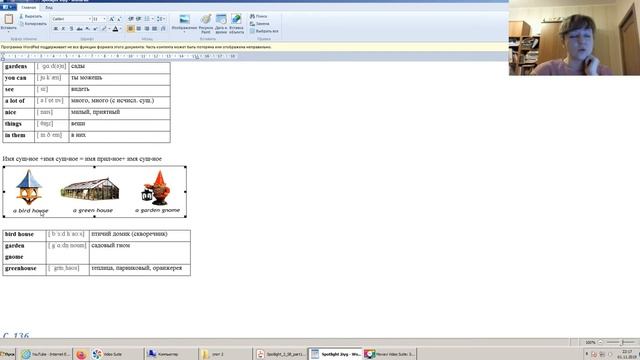Click the font color A icon

pyautogui.click(x=116, y=29)
